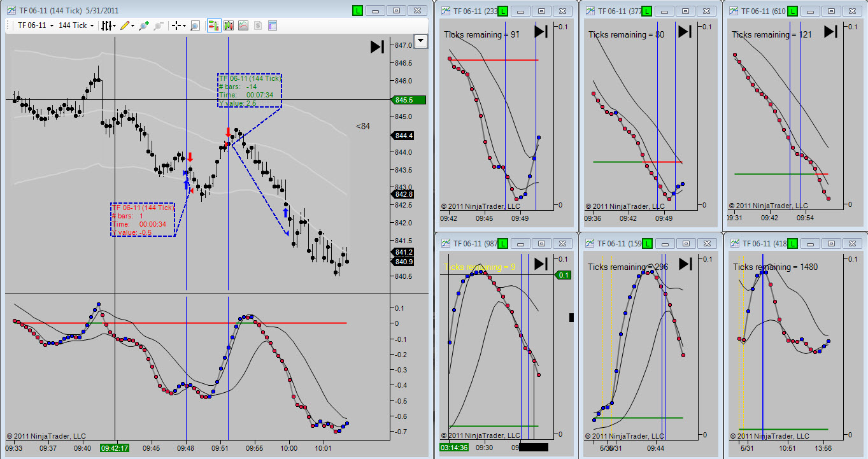Click the scroll-to-end arrow in 987 tick window
This screenshot has height=459, width=868.
(x=541, y=264)
